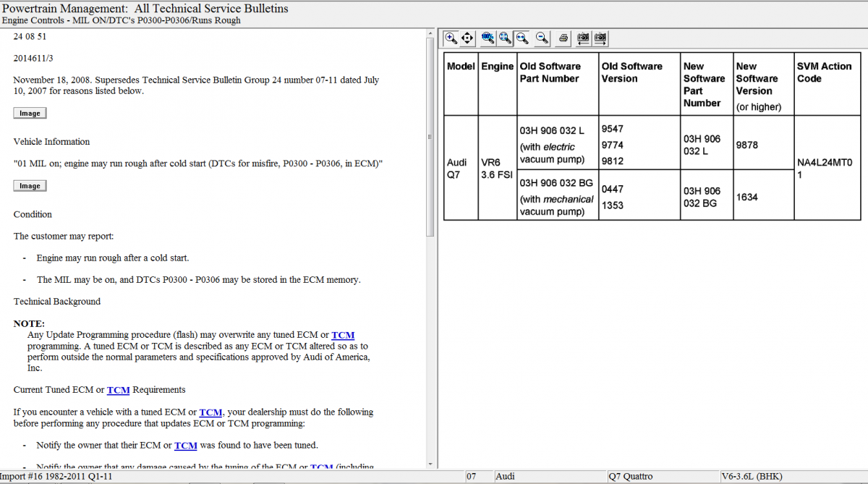The height and width of the screenshot is (484, 868).
Task: Click 'Model' table header
Action: [461, 66]
